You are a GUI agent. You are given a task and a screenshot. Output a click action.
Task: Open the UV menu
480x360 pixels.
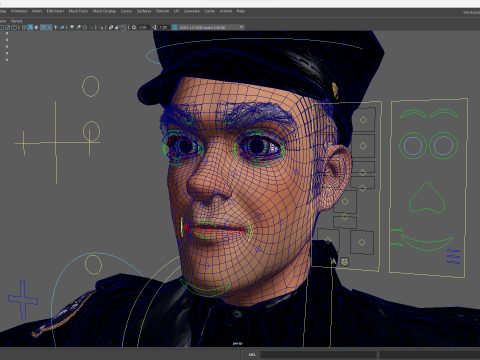[176, 11]
